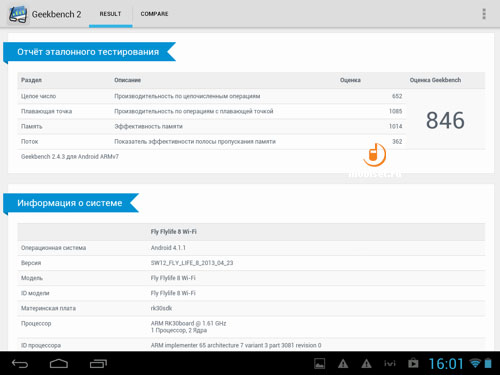Tap the 16:01 clock
The height and width of the screenshot is (375, 500).
(446, 364)
